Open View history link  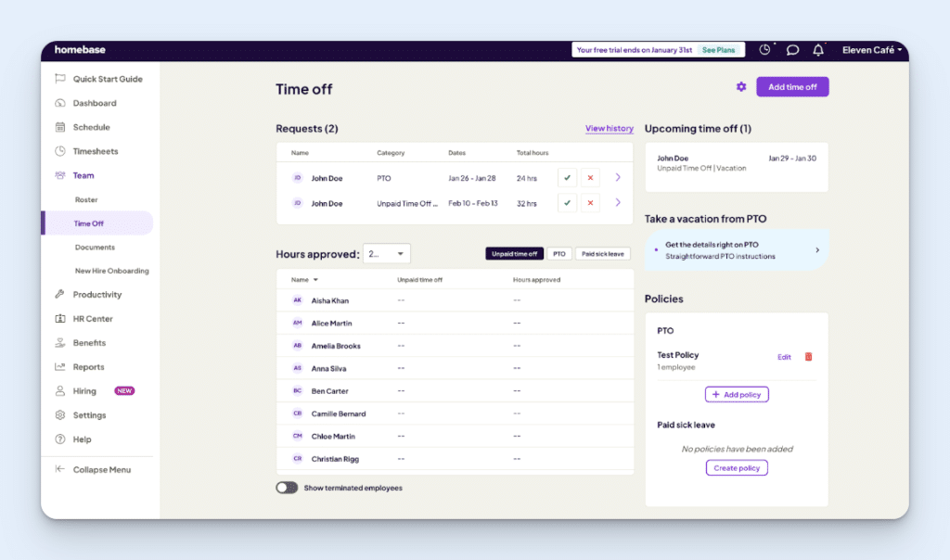click(x=609, y=127)
